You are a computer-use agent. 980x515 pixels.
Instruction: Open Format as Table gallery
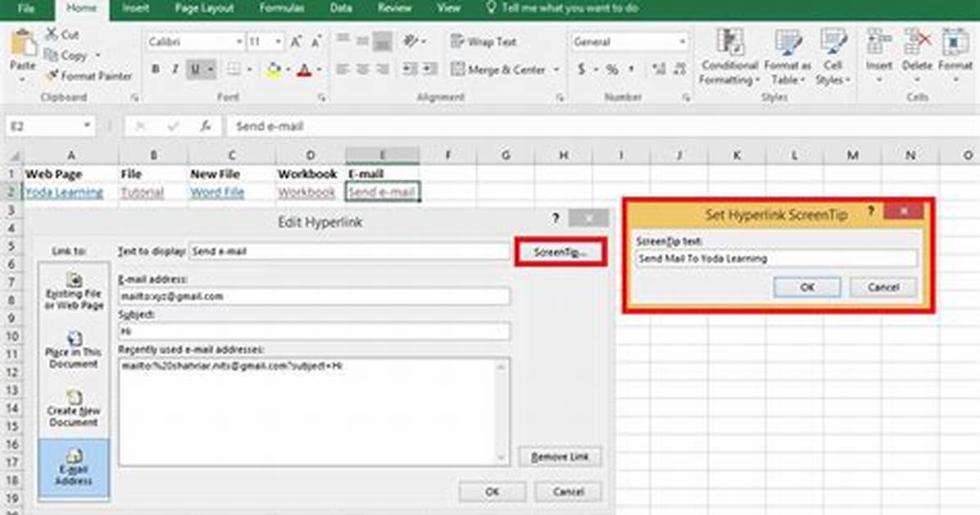787,57
